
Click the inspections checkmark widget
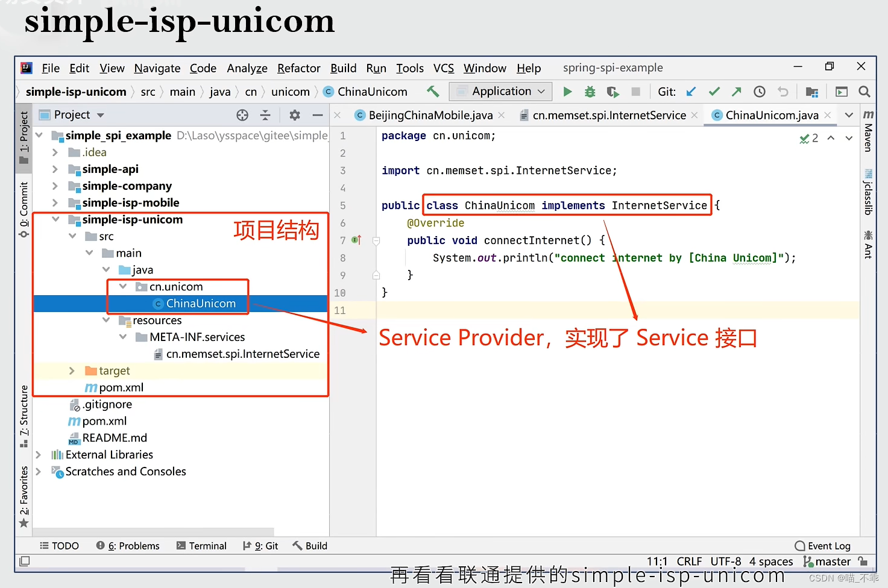coord(808,138)
